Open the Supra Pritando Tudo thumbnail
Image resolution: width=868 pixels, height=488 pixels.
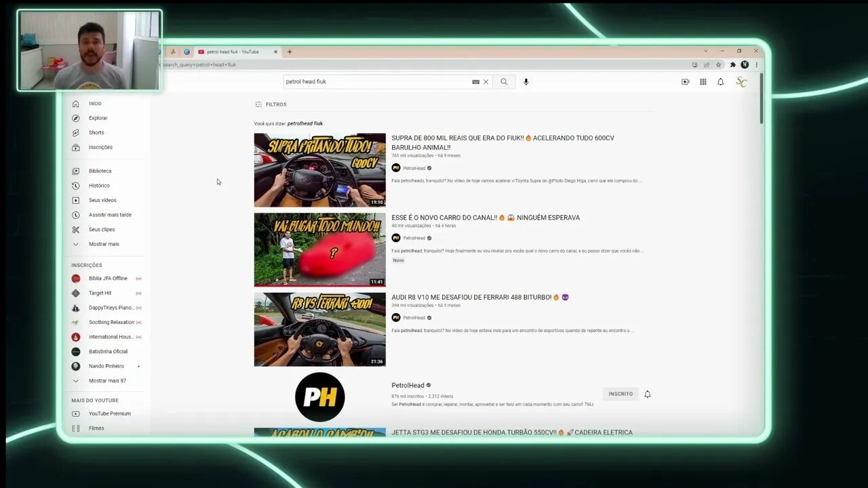point(320,170)
